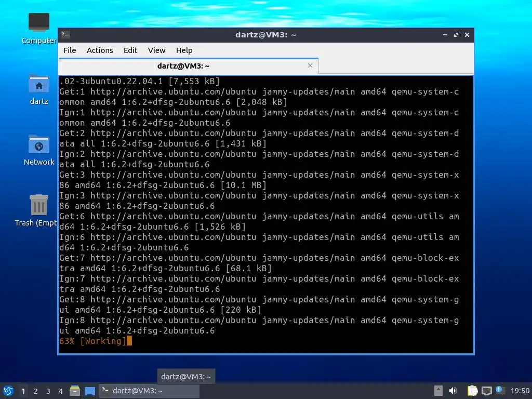Select the Trash desktop icon
This screenshot has width=532, height=399.
(x=38, y=211)
